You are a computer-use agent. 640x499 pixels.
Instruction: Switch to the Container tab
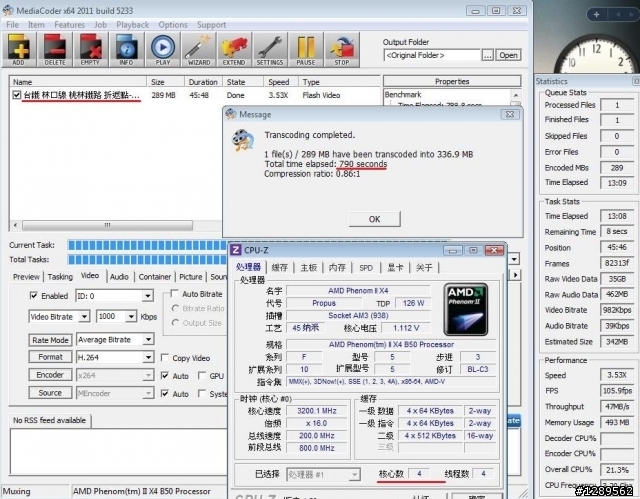click(x=155, y=277)
